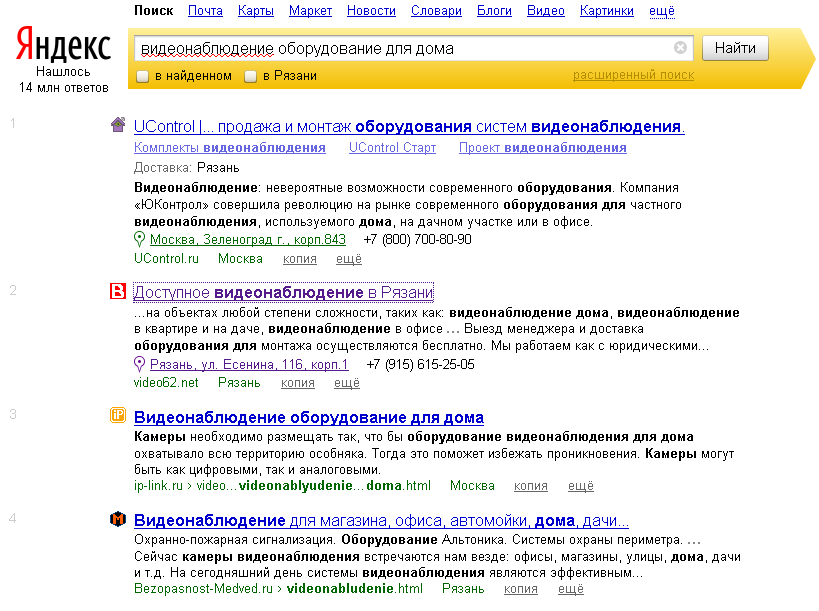Open расширенный поиск
The image size is (819, 611).
pyautogui.click(x=635, y=75)
